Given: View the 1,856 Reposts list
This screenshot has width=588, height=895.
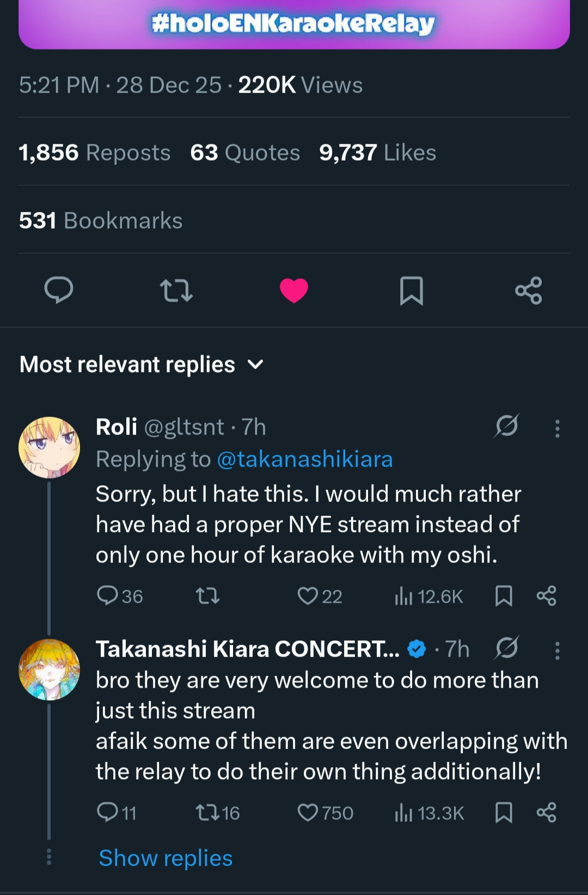Looking at the screenshot, I should [95, 152].
